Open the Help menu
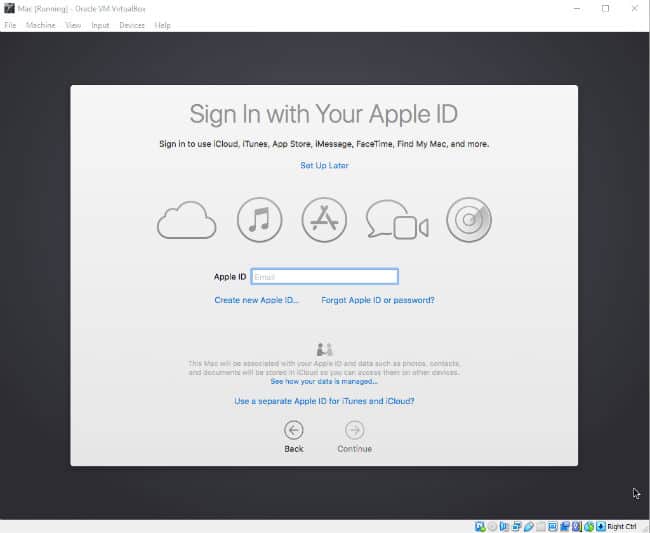Viewport: 650px width, 533px height. (162, 25)
